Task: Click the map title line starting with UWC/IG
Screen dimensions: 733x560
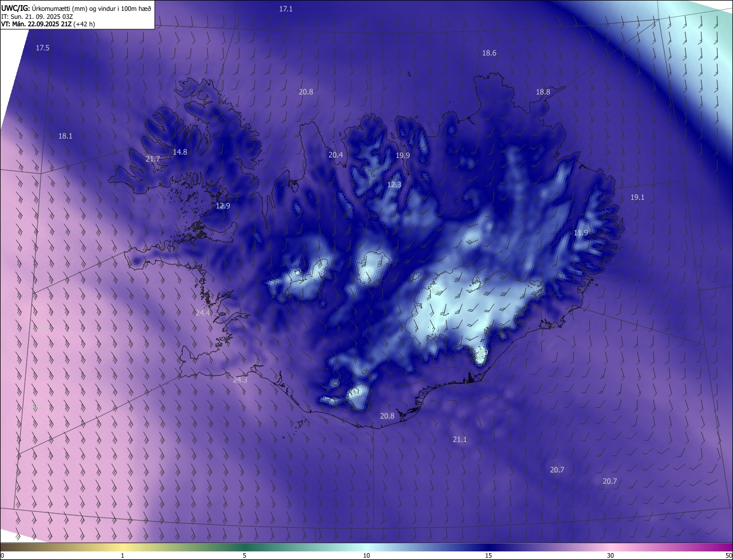Action: 76,8
